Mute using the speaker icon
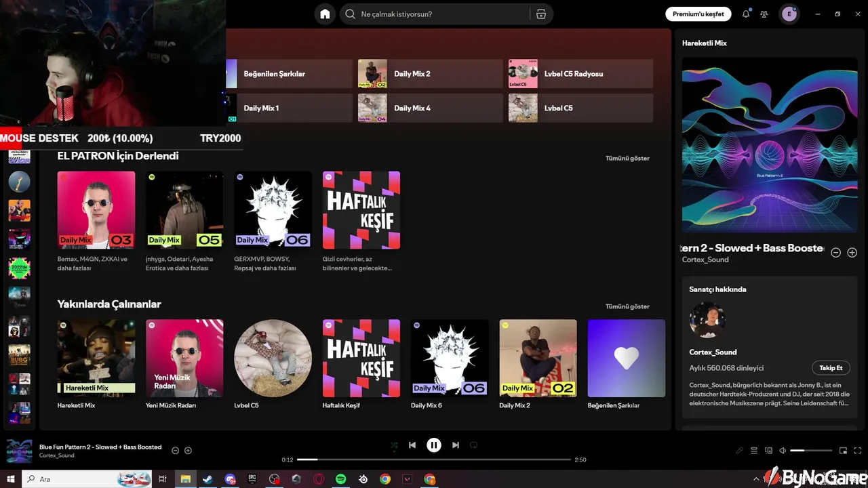The image size is (868, 488). [x=783, y=451]
